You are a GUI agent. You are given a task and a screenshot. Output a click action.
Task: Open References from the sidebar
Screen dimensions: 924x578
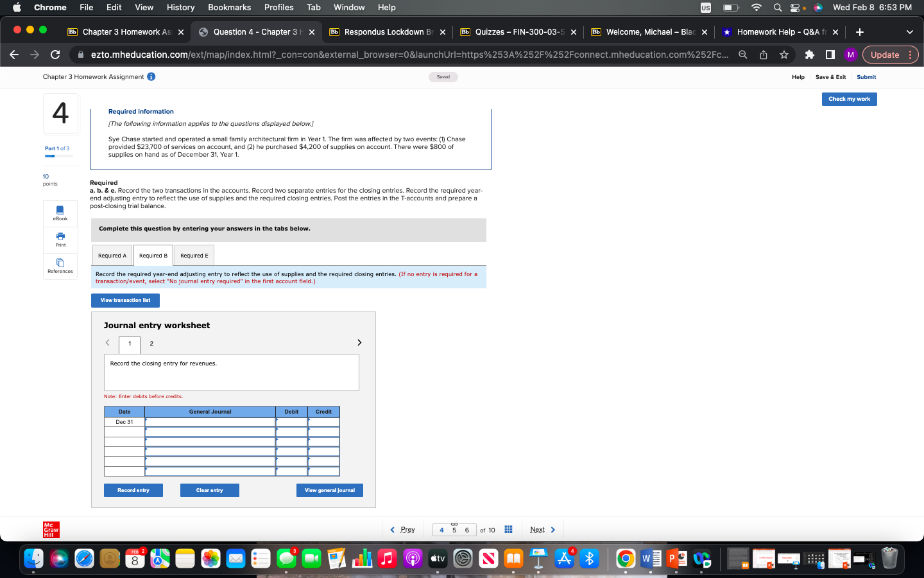(x=60, y=266)
